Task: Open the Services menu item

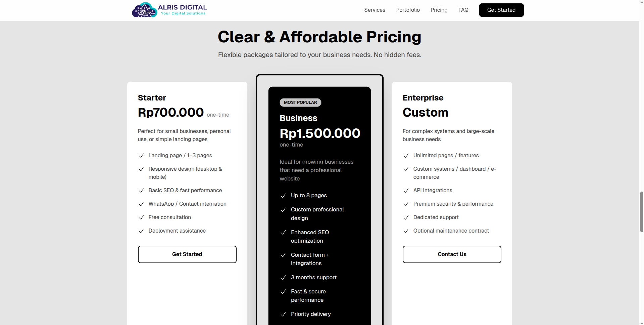Action: (x=375, y=10)
